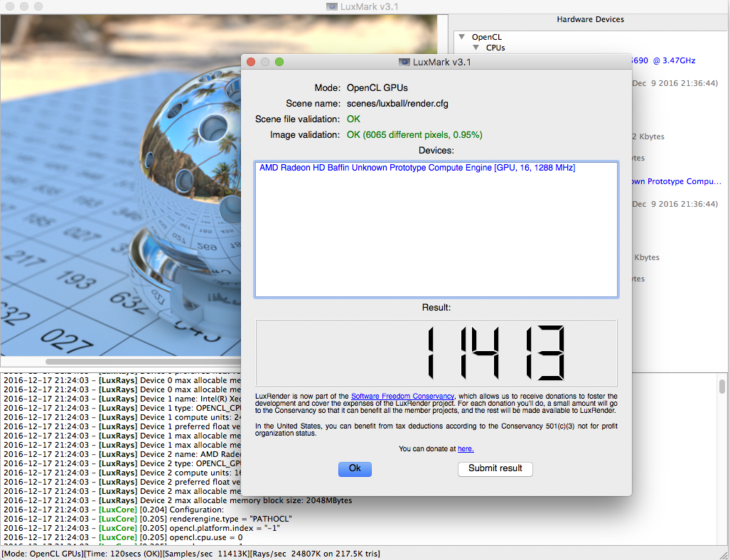This screenshot has height=560, width=730.
Task: Collapse the CPUs tree node
Action: pos(476,48)
